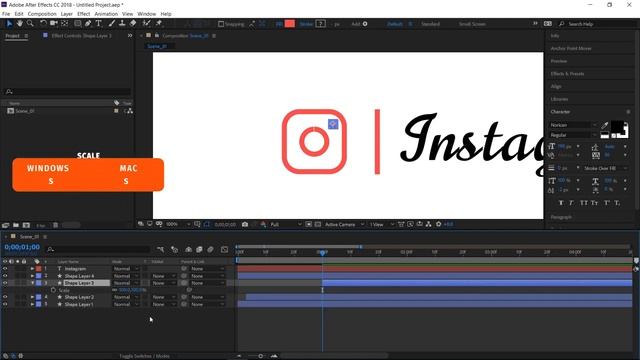
Task: Open the Active Camera dropdown
Action: tap(344, 224)
